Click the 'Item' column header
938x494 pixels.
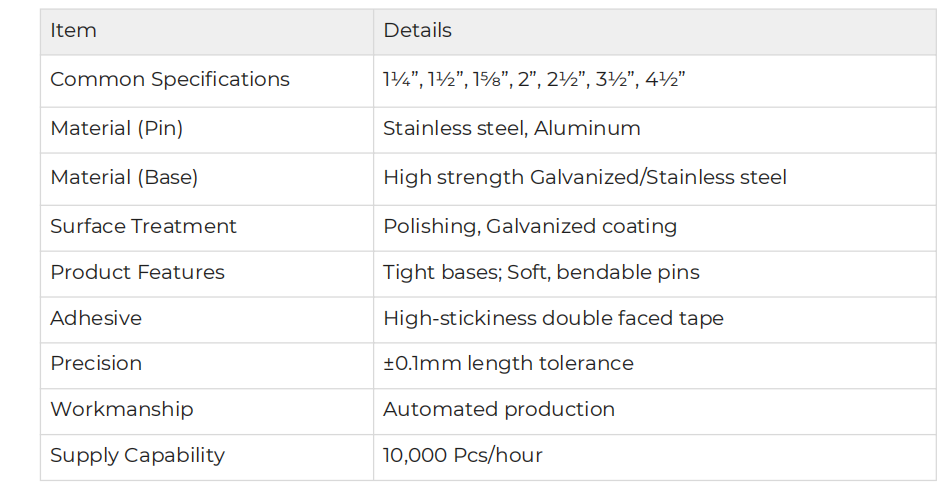(x=73, y=31)
